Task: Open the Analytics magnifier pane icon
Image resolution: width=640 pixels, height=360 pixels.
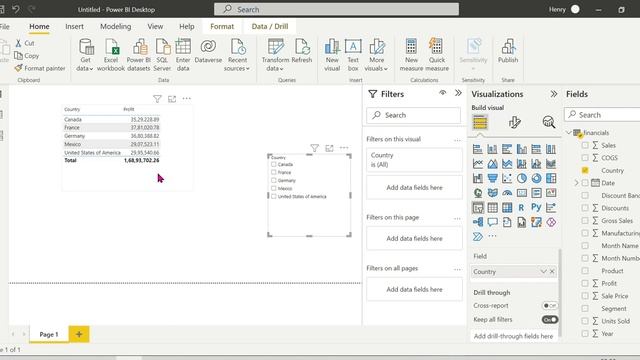Action: (x=549, y=122)
